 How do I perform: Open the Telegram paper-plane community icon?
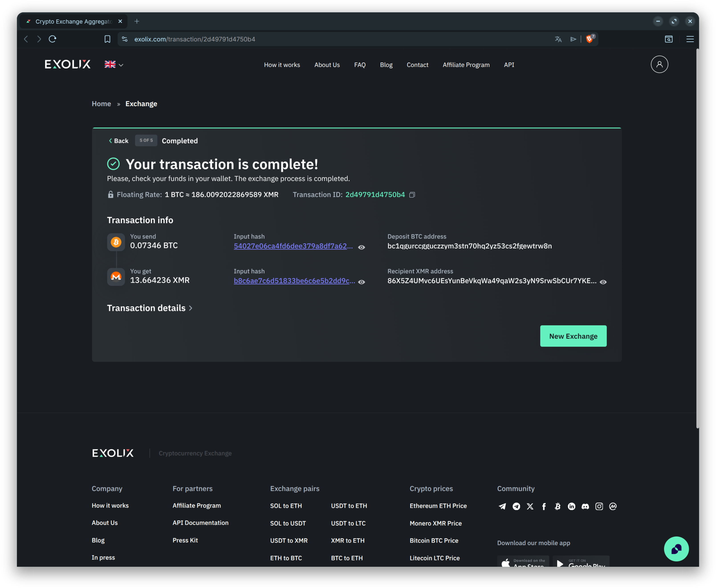tap(502, 506)
